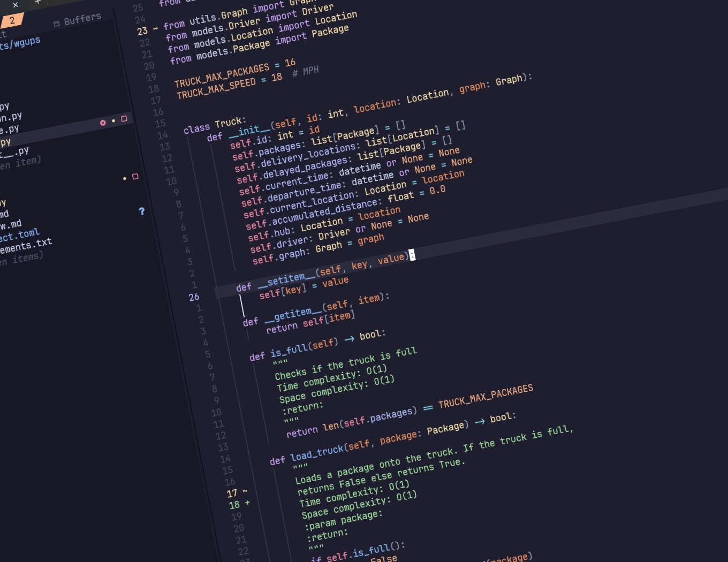
Task: Click the 'self.driver: Driver or None' line
Action: point(339,233)
